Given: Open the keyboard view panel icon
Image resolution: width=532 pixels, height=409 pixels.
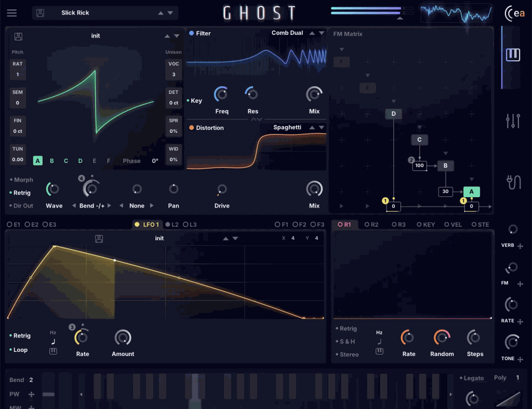Looking at the screenshot, I should [x=513, y=54].
